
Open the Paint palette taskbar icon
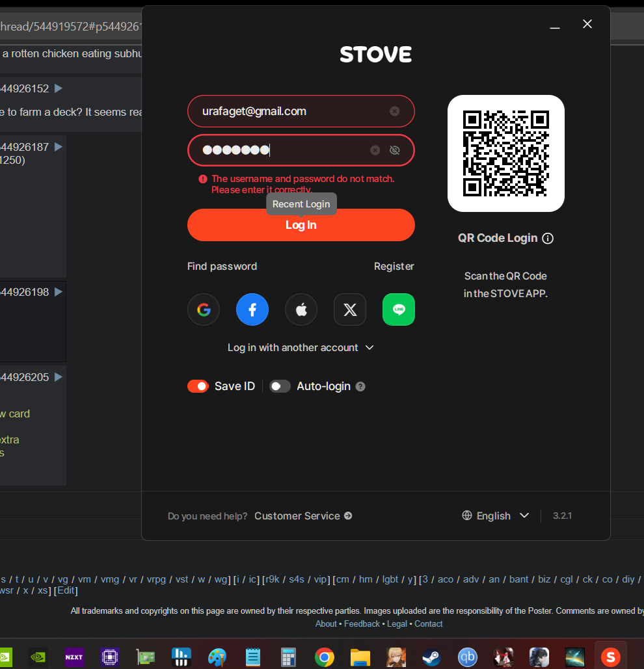[x=217, y=657]
